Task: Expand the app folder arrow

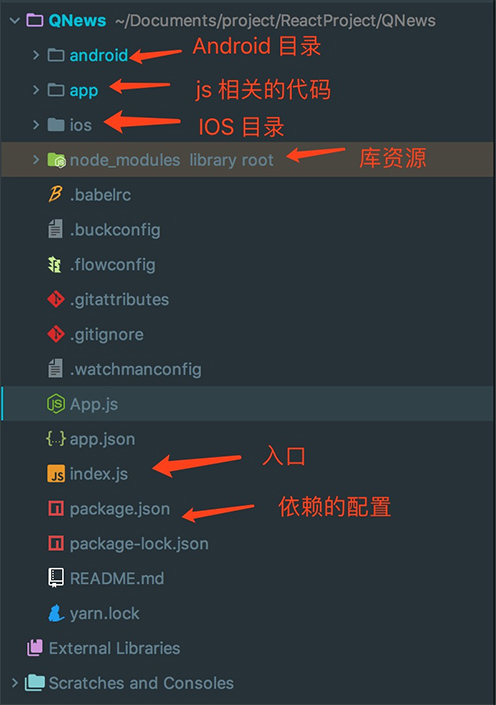Action: pyautogui.click(x=36, y=90)
